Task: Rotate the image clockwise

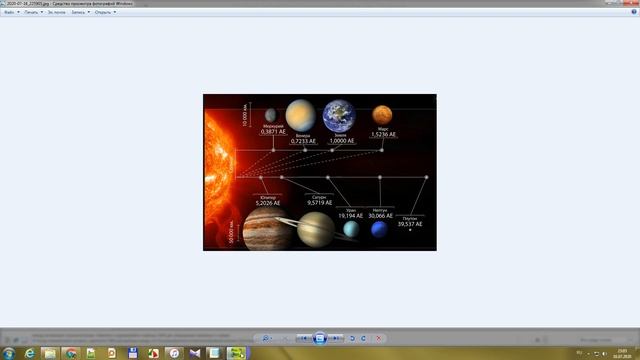Action: [x=363, y=338]
